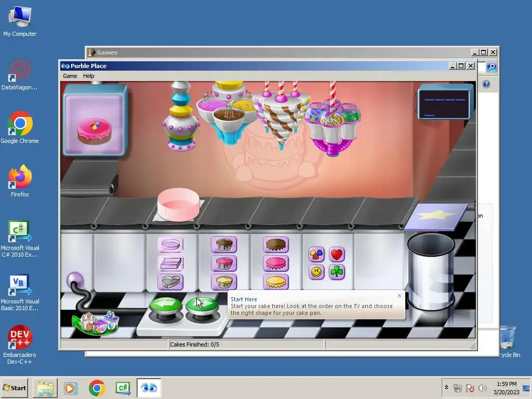The image size is (532, 399).
Task: Select the heart cake pan shape
Action: [170, 282]
